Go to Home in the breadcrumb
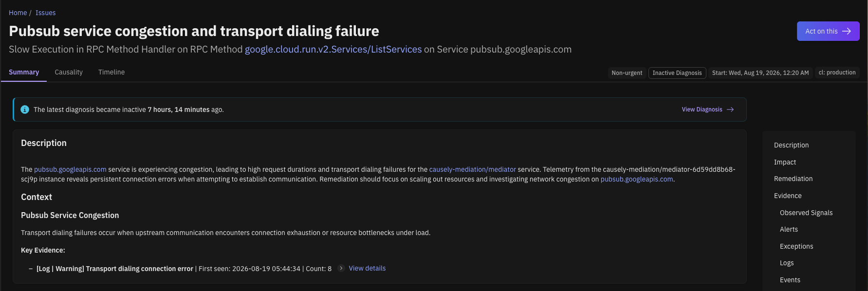The width and height of the screenshot is (868, 291). click(x=18, y=13)
